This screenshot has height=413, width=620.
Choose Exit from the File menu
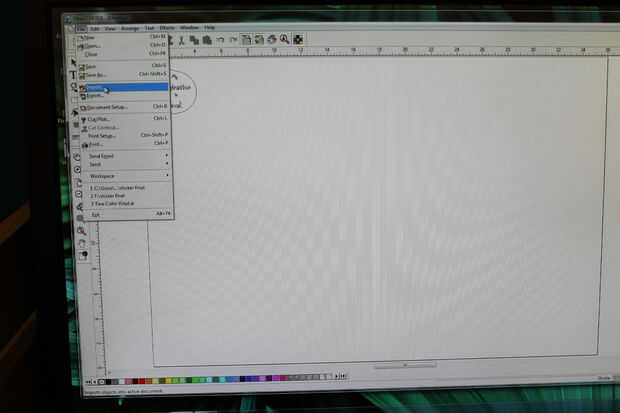coord(128,214)
